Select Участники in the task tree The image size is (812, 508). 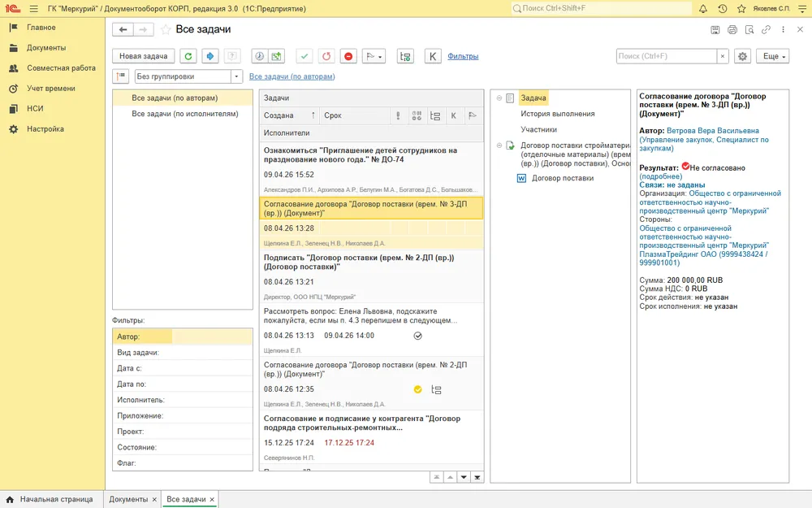(x=539, y=129)
